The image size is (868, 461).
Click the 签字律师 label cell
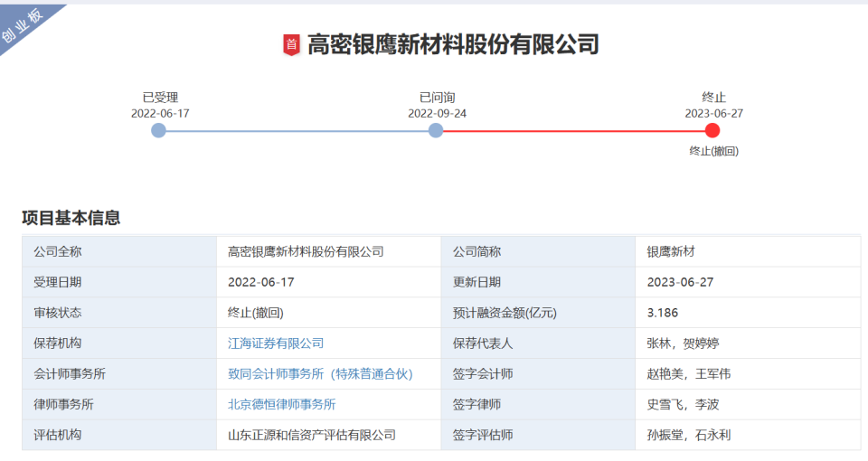537,404
